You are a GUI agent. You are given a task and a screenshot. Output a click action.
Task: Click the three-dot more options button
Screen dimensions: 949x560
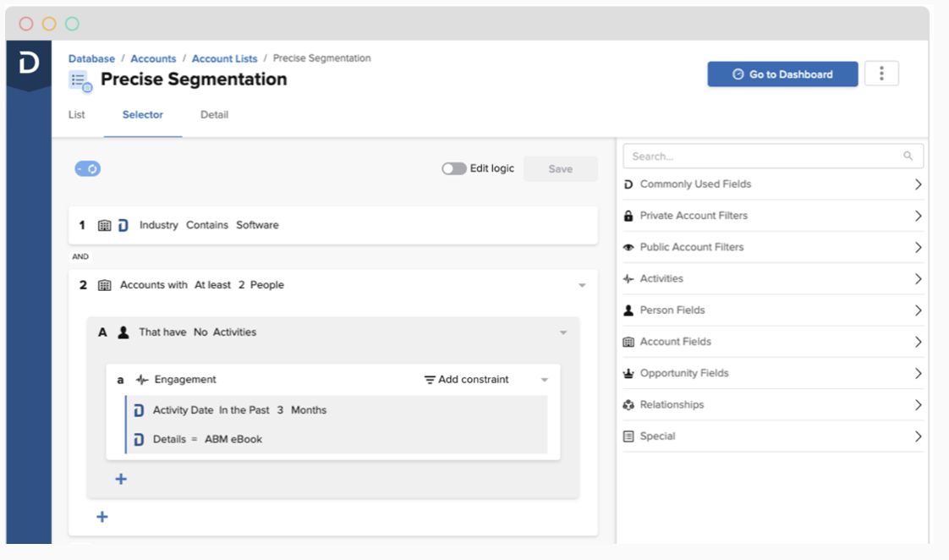(881, 74)
